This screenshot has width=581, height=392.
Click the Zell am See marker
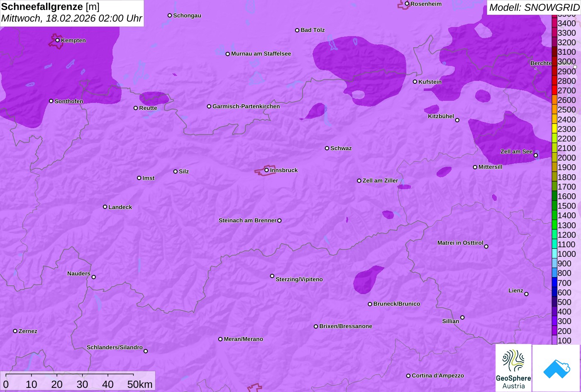click(536, 156)
